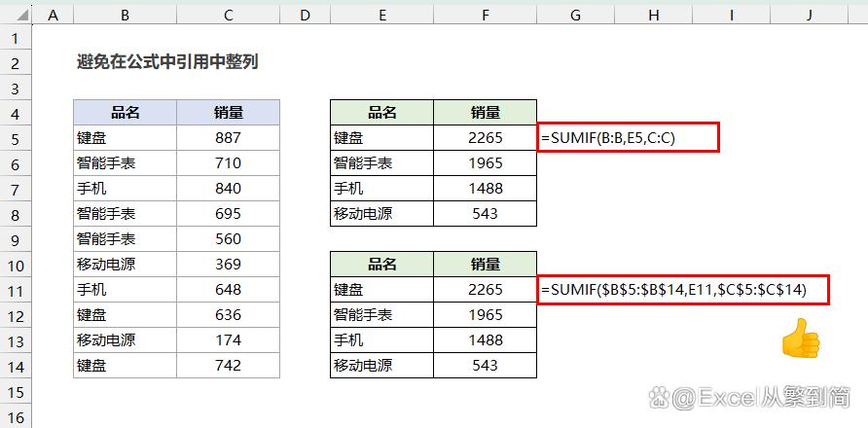Click the 智能手表 cell in row 6, column B
868x428 pixels.
click(126, 163)
